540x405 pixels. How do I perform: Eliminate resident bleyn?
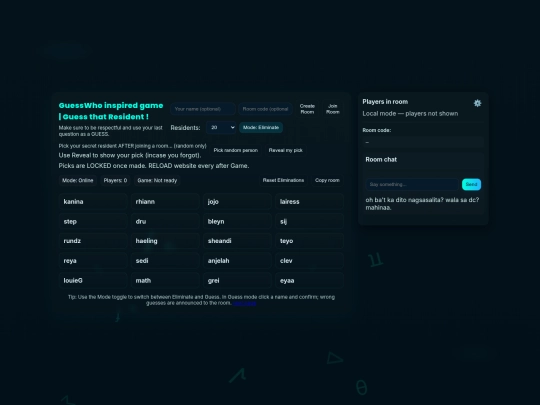[237, 221]
